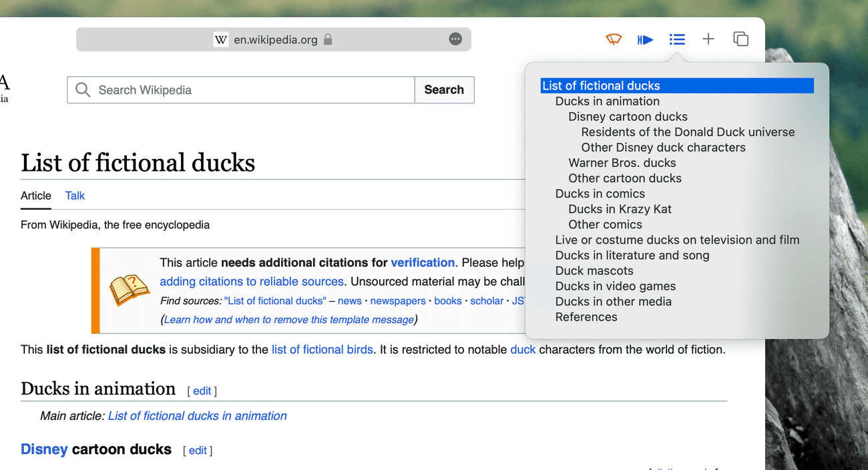Click the lock icon in the address bar
Screen dimensions: 868x470
point(327,39)
